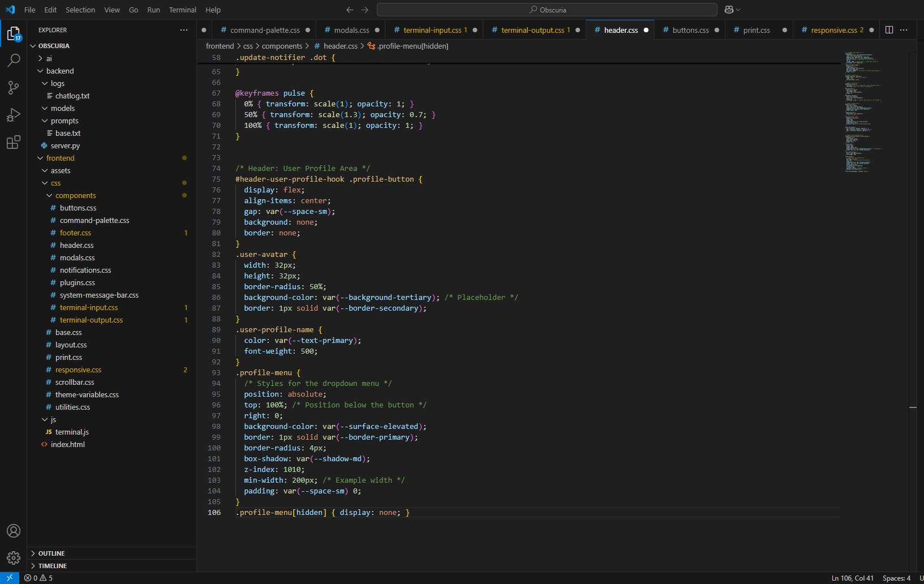Open theme-variables.css file

pos(111,394)
